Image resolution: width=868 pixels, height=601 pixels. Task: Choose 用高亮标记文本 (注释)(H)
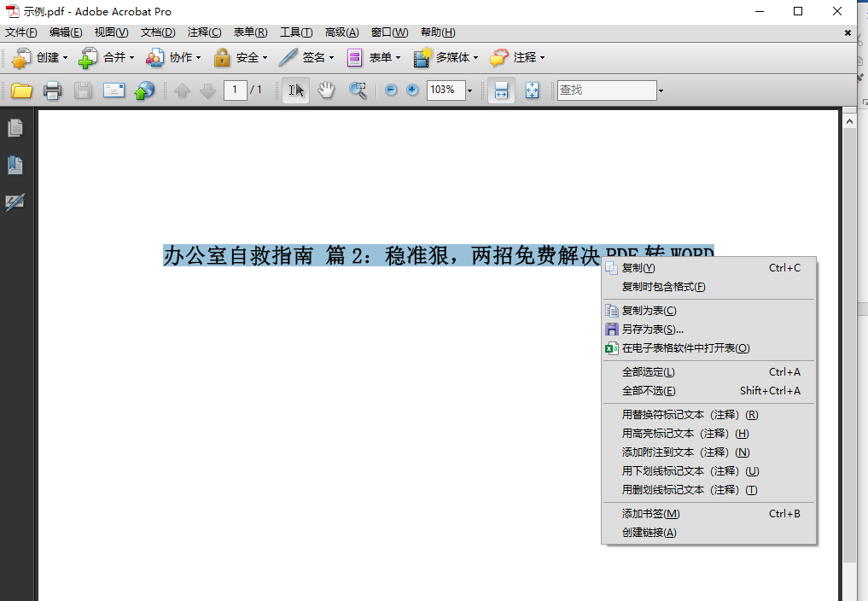(x=708, y=434)
